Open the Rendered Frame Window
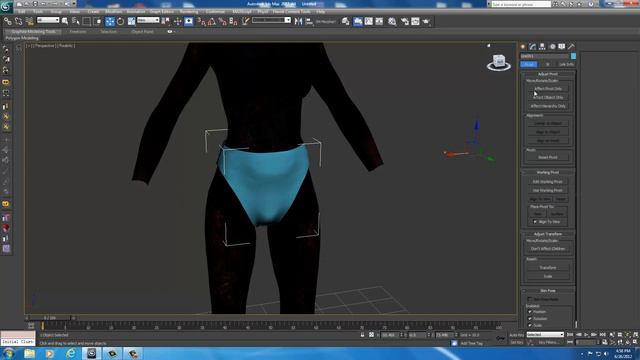The height and width of the screenshot is (360, 640). (415, 21)
